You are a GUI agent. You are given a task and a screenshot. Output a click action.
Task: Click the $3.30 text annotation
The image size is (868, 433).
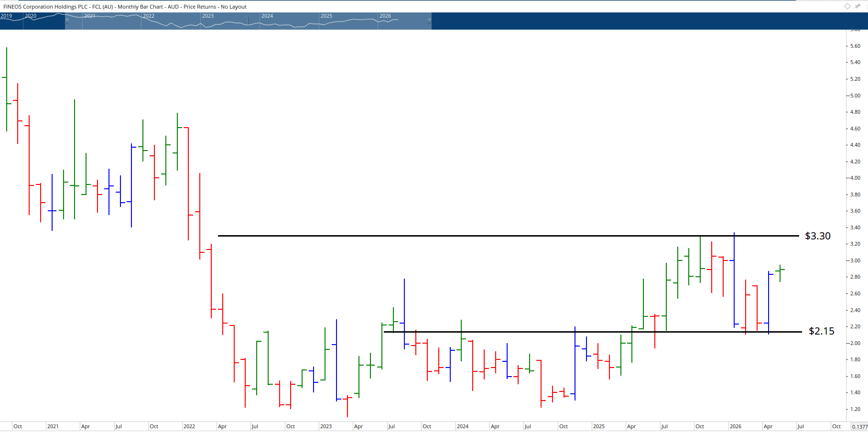[x=818, y=236]
